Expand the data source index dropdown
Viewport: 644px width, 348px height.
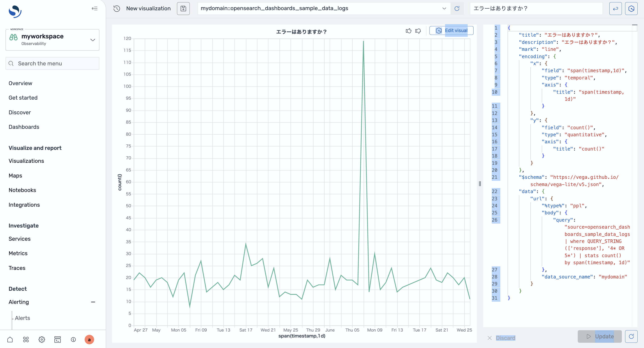click(x=444, y=9)
